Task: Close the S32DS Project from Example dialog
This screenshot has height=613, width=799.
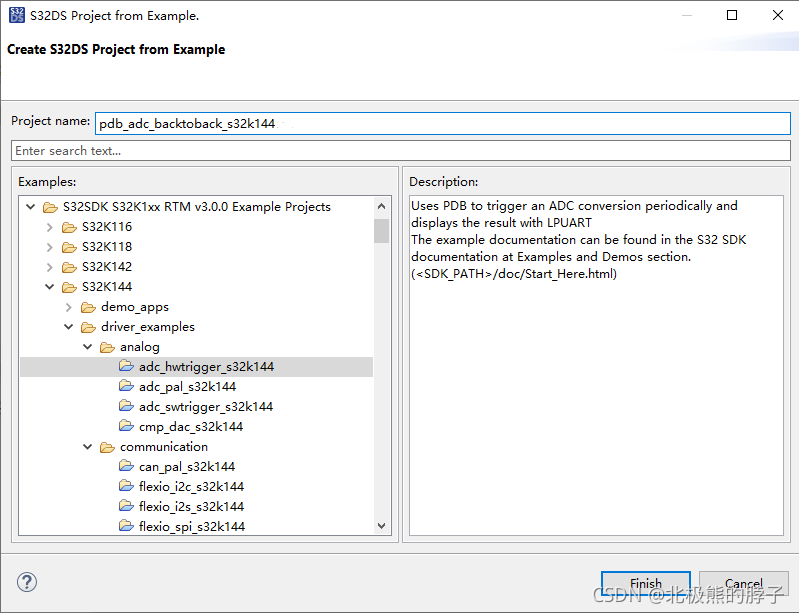Action: coord(778,15)
